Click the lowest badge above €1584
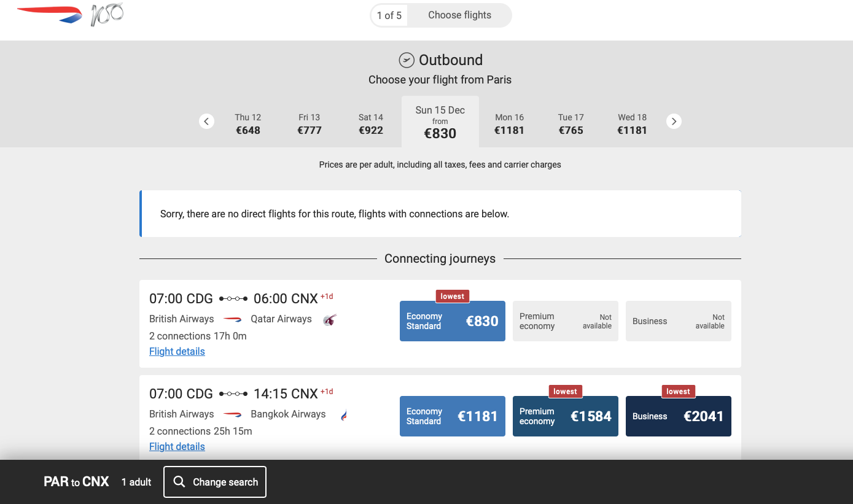 (566, 392)
